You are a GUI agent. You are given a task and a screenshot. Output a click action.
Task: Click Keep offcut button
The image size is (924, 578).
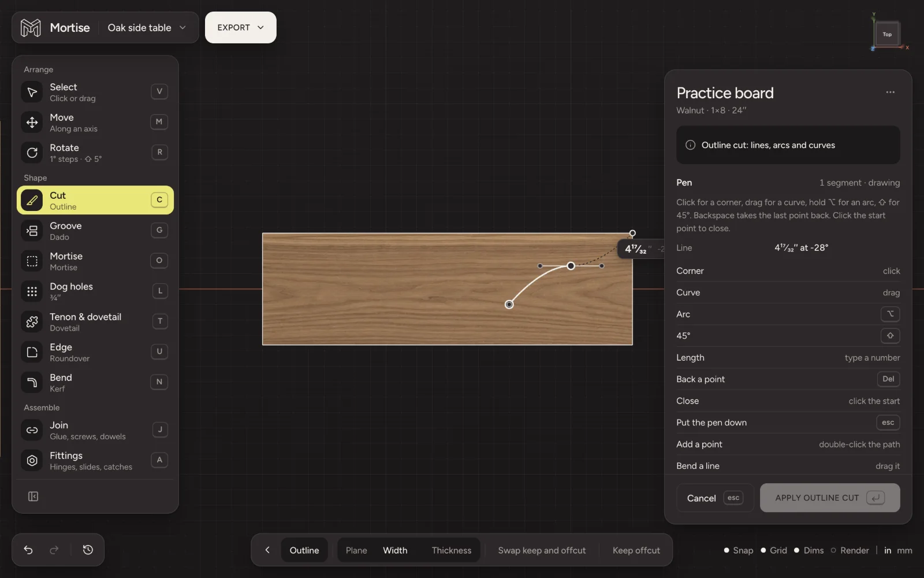click(x=636, y=550)
